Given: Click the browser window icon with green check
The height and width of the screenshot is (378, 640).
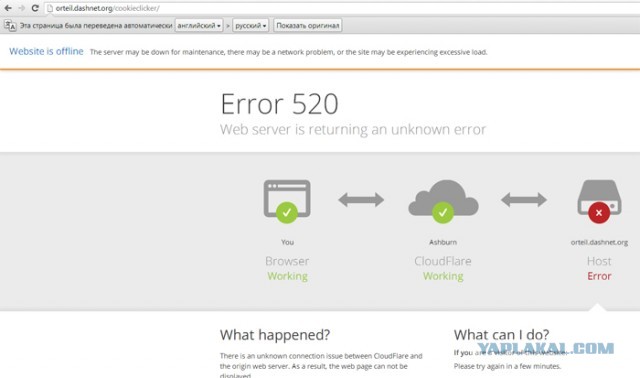Looking at the screenshot, I should (287, 201).
